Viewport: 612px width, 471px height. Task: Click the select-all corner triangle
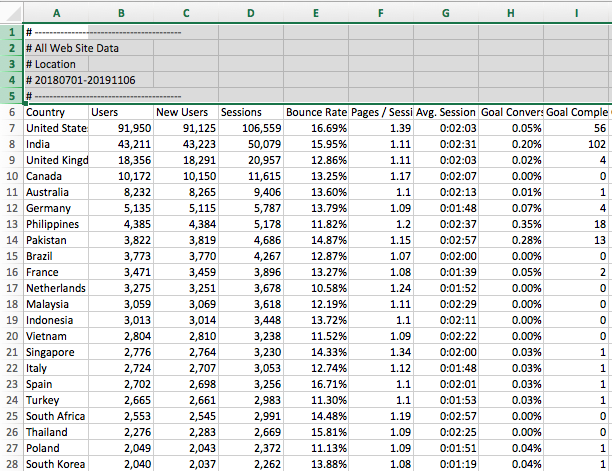tap(12, 13)
